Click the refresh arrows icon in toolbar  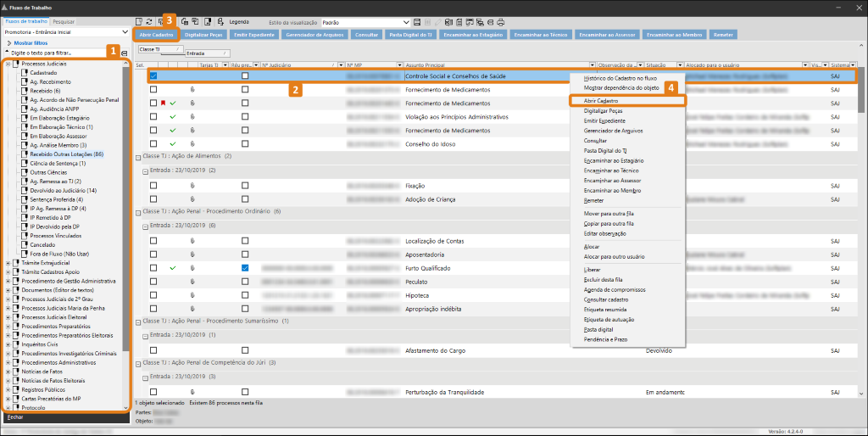(x=149, y=21)
